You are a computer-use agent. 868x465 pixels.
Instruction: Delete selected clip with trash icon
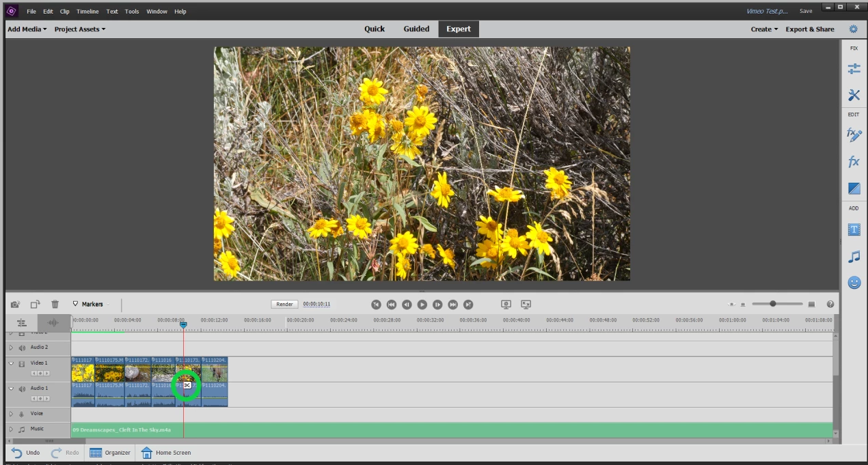55,304
